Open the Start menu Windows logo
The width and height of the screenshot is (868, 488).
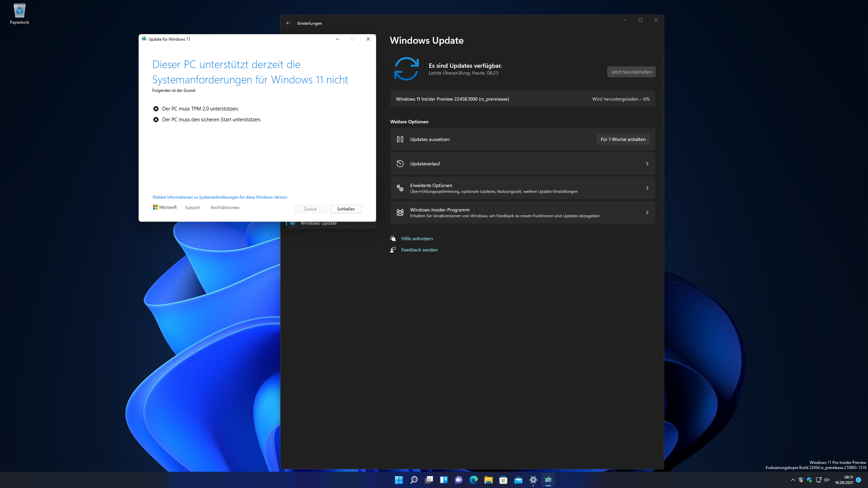pos(399,480)
